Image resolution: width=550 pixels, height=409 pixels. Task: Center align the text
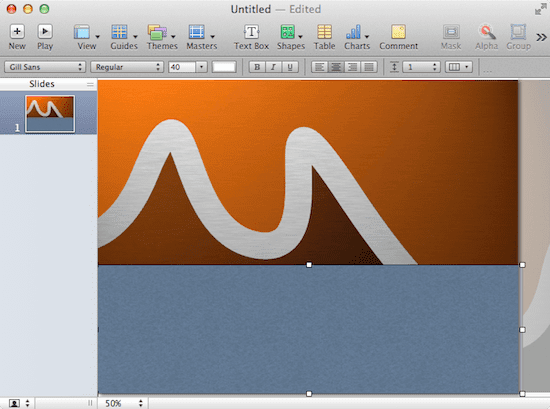[x=336, y=67]
